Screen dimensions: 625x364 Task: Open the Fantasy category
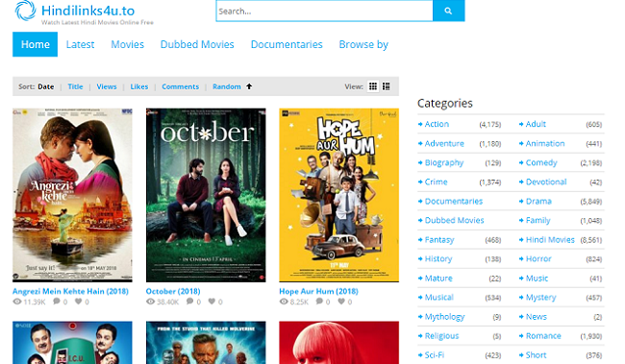(x=439, y=240)
